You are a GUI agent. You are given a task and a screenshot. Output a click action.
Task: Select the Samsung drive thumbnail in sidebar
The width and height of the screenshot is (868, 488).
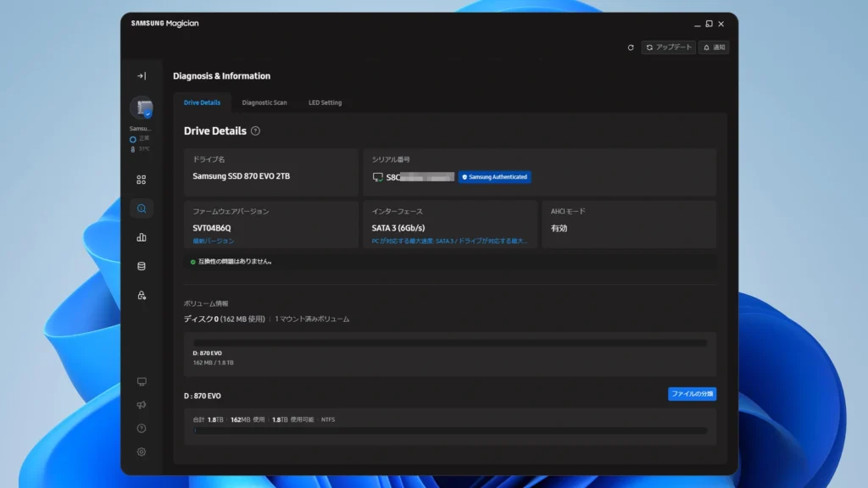[x=142, y=108]
